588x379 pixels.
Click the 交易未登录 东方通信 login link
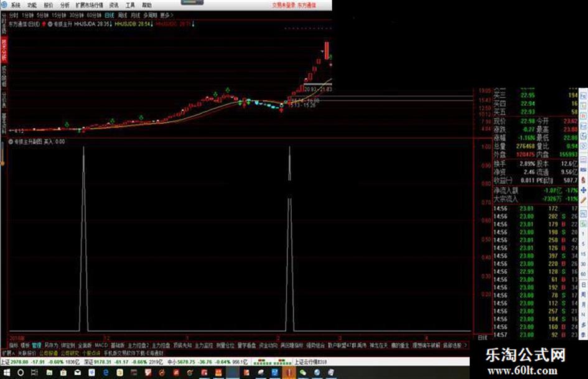point(294,5)
